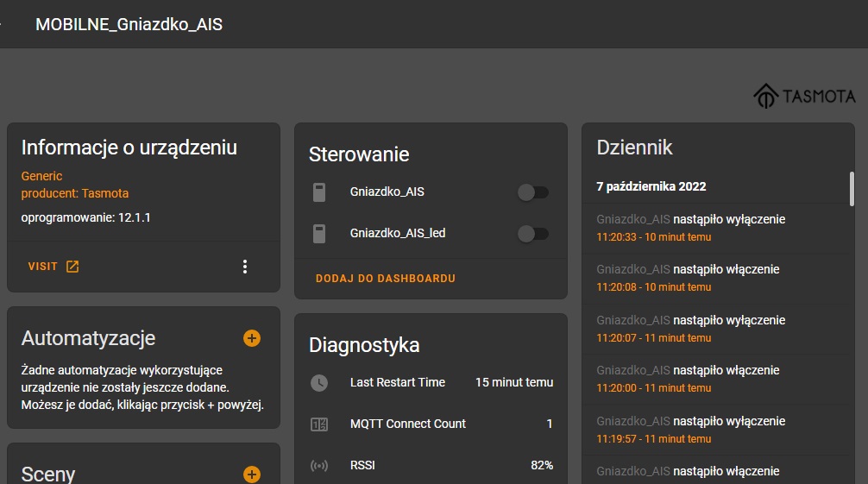Viewport: 868px width, 484px height.
Task: Open the MQTT Connect Count entity row
Action: 431,424
